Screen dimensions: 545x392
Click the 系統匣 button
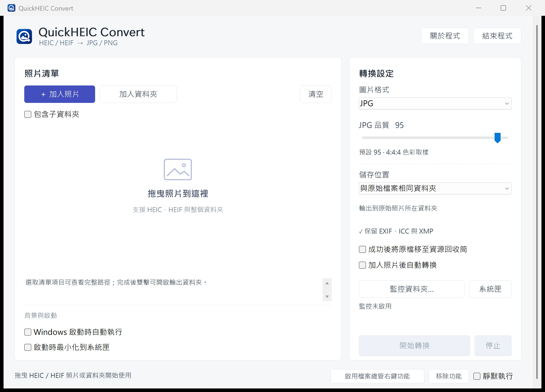click(490, 289)
